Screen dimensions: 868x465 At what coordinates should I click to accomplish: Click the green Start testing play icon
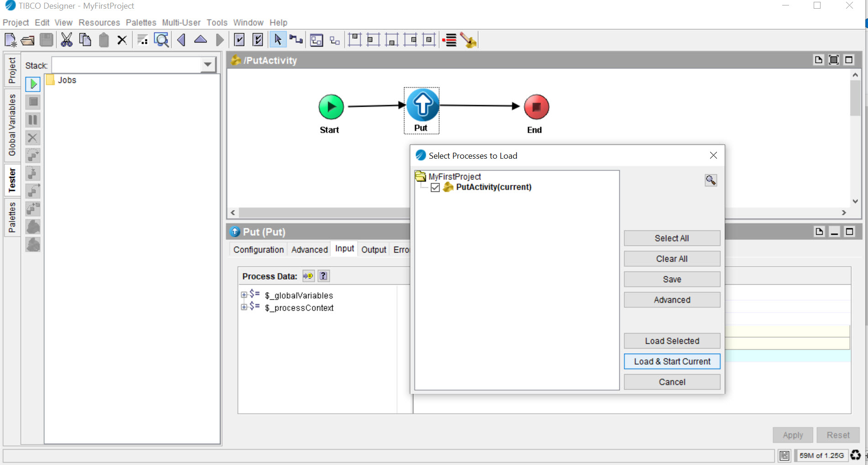pos(33,84)
